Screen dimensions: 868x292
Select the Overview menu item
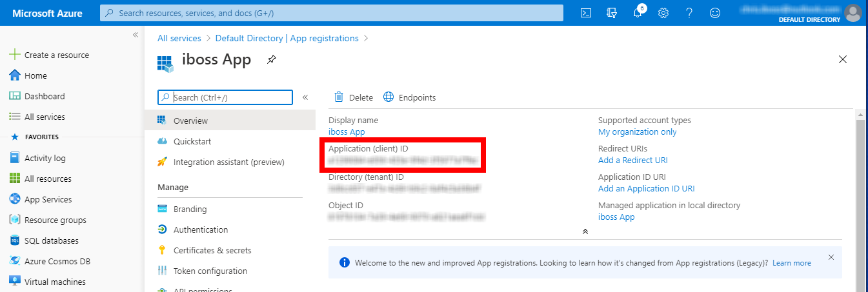pyautogui.click(x=230, y=121)
